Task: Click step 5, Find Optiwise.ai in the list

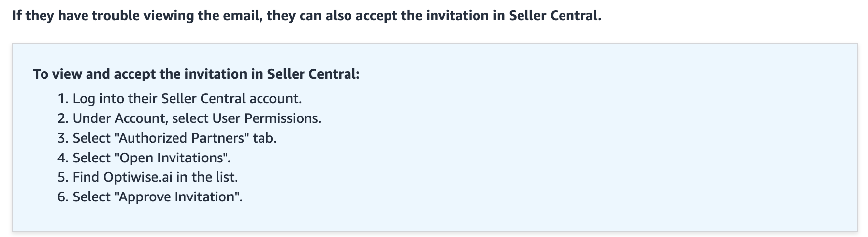Action: [155, 177]
